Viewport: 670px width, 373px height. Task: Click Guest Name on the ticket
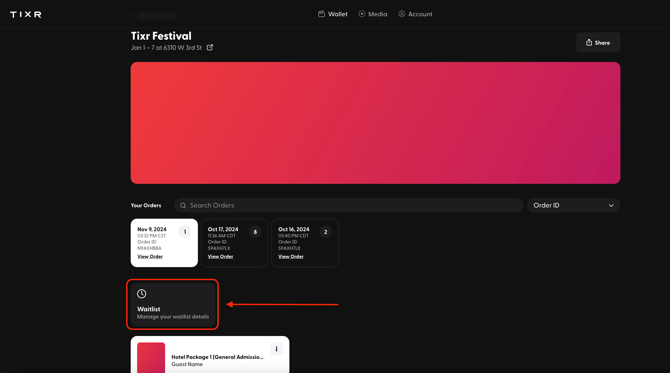click(x=187, y=364)
